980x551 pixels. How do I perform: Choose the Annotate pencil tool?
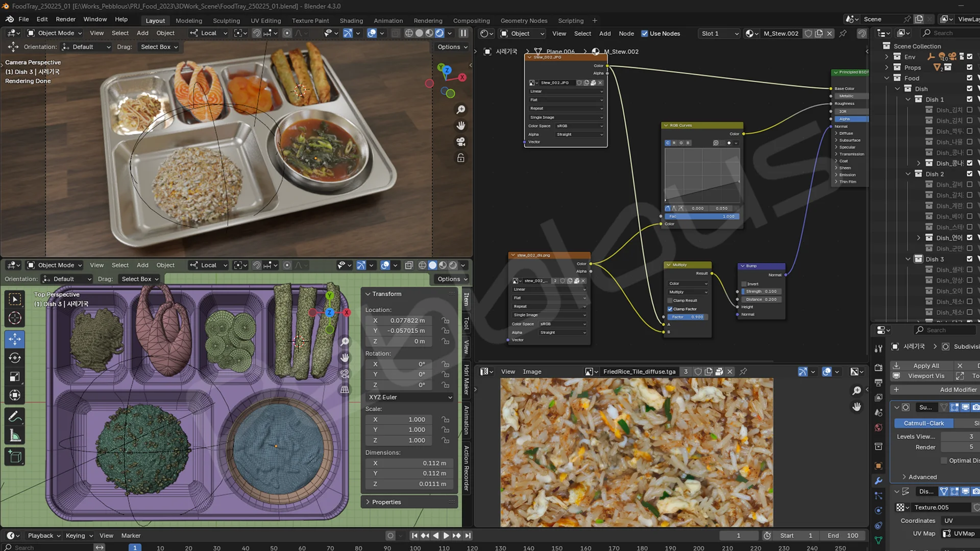point(15,416)
